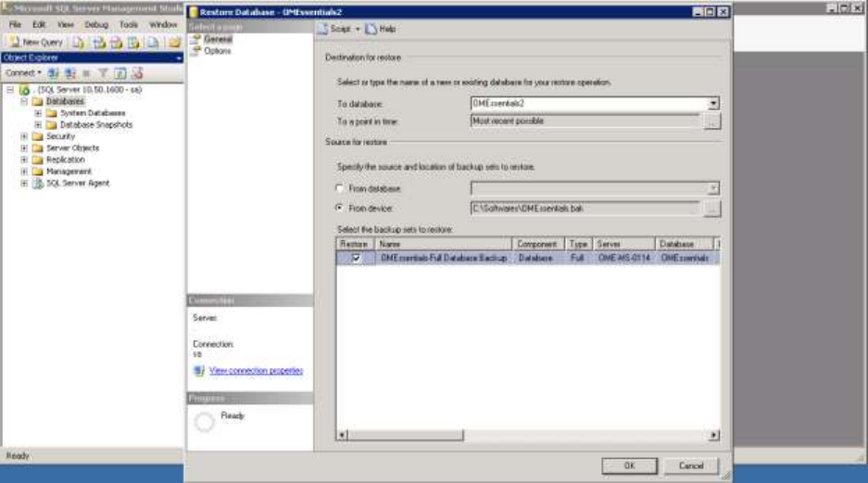The height and width of the screenshot is (483, 868).
Task: Select the From device radio button
Action: pos(339,208)
